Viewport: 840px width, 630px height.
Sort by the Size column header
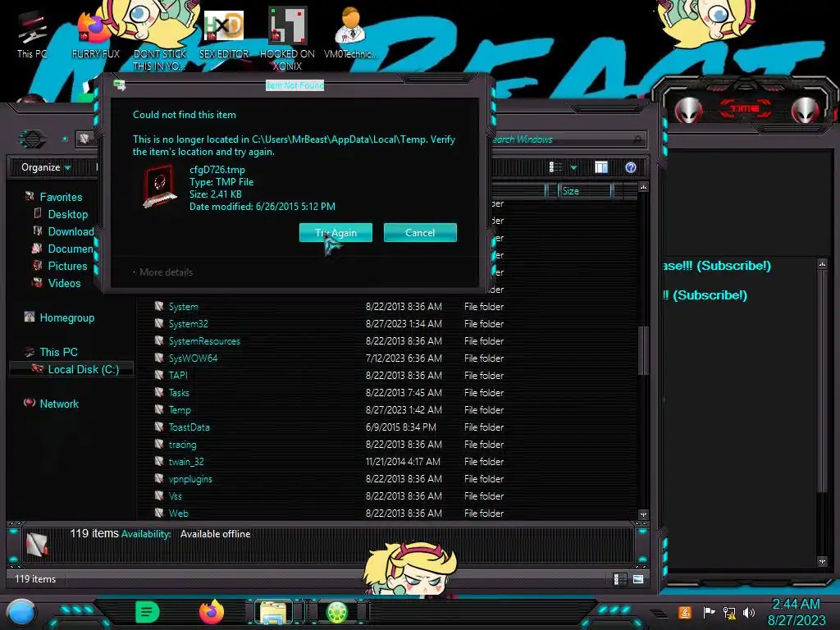coord(584,191)
